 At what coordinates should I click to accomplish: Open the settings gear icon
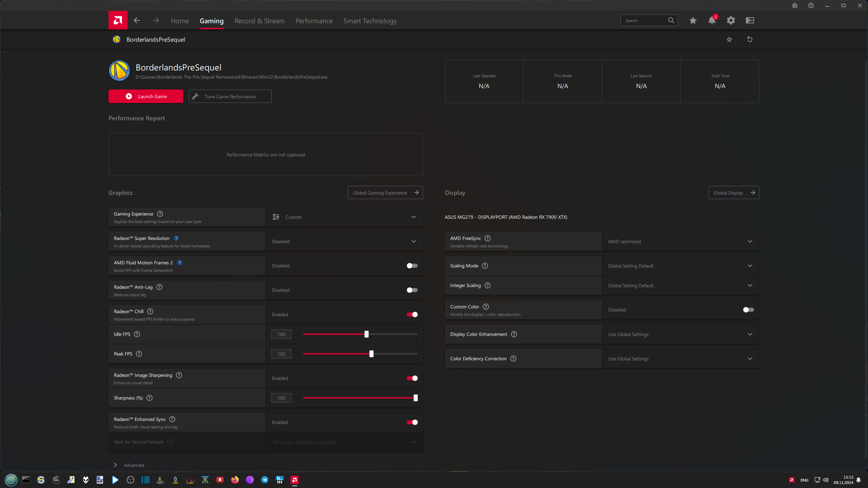(x=731, y=21)
